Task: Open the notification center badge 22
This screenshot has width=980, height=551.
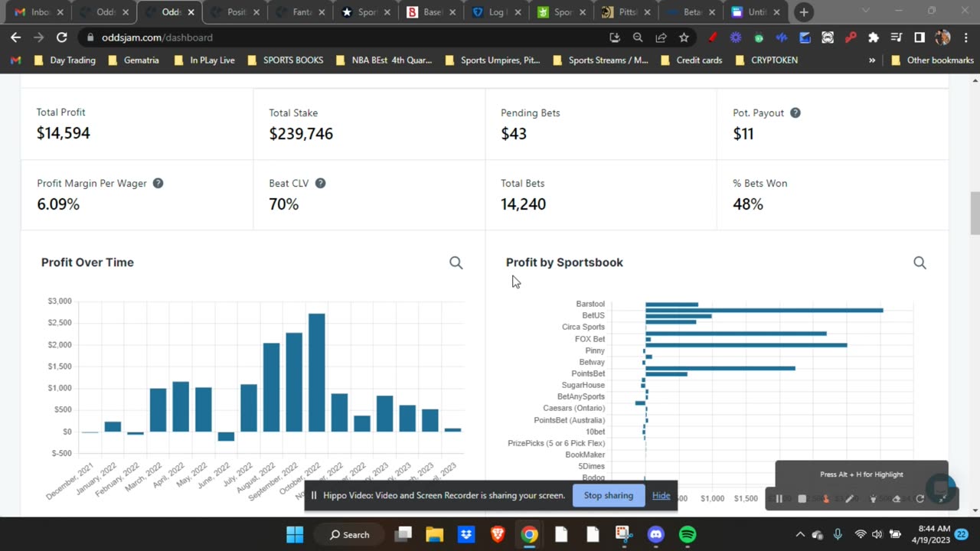Action: pyautogui.click(x=962, y=534)
